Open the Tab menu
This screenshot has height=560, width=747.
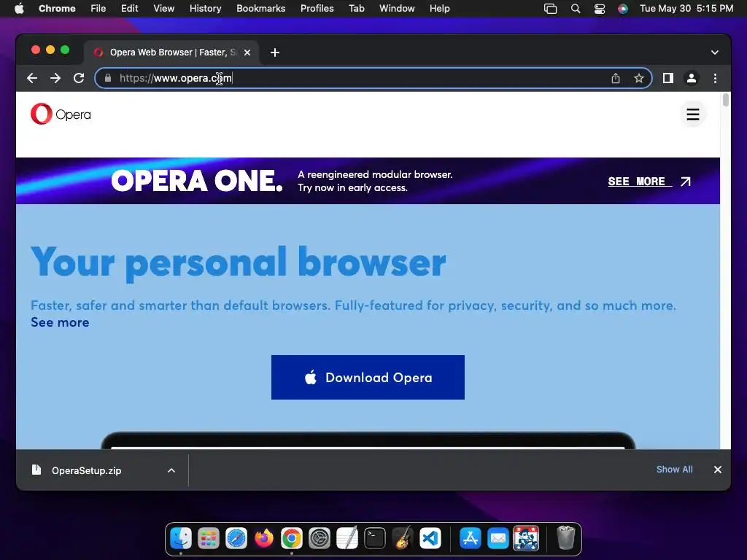point(357,9)
